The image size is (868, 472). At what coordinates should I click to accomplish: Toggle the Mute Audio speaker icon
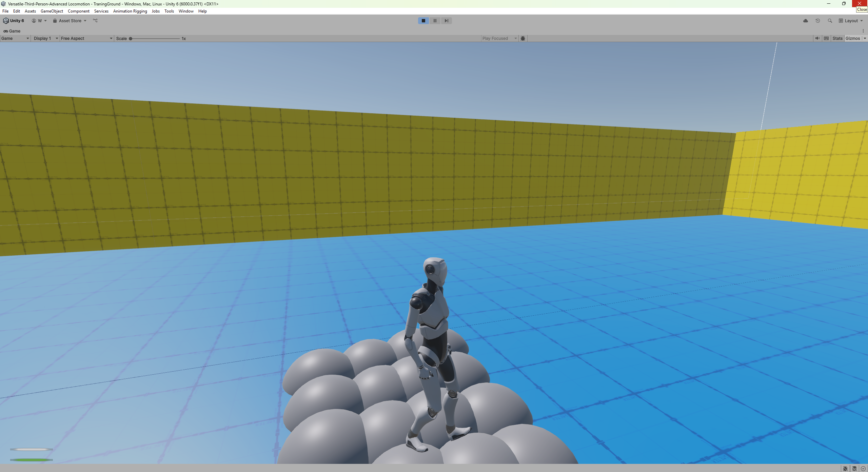tap(817, 38)
